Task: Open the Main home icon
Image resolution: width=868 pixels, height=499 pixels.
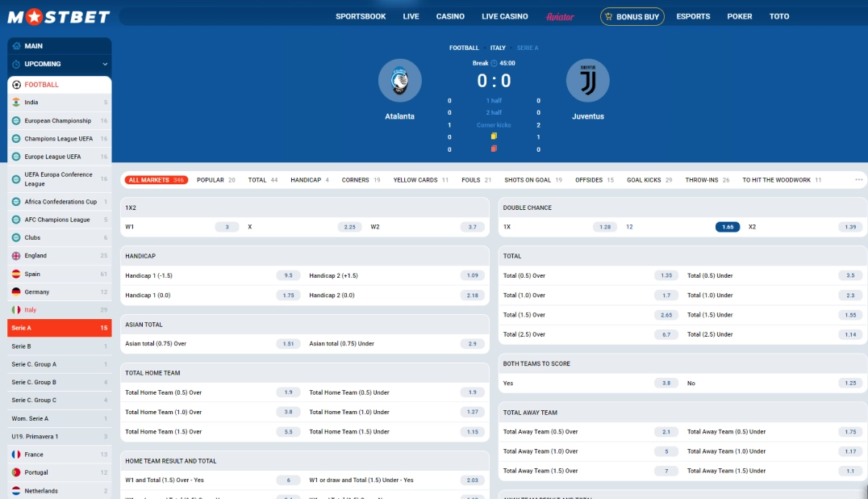Action: tap(17, 46)
